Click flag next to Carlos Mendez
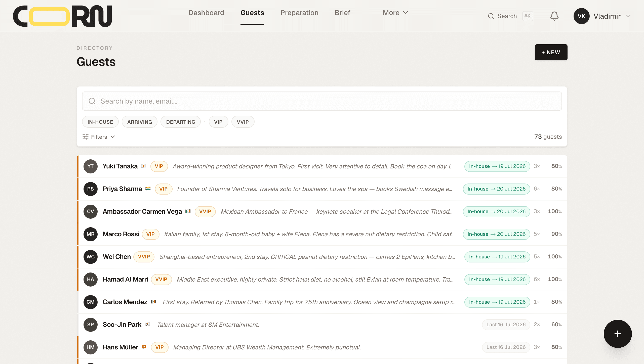Screen dimensions: 644x364 (x=153, y=302)
